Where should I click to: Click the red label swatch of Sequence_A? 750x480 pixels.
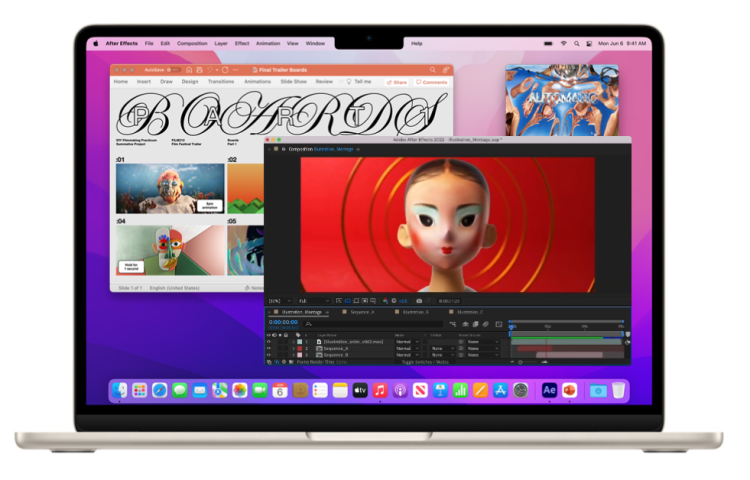click(x=299, y=348)
